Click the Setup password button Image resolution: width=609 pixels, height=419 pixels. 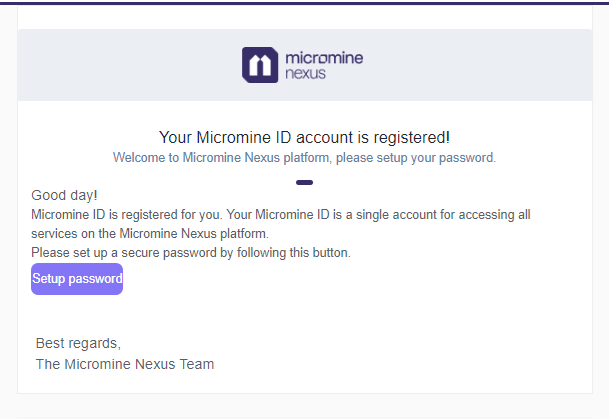[x=77, y=279]
